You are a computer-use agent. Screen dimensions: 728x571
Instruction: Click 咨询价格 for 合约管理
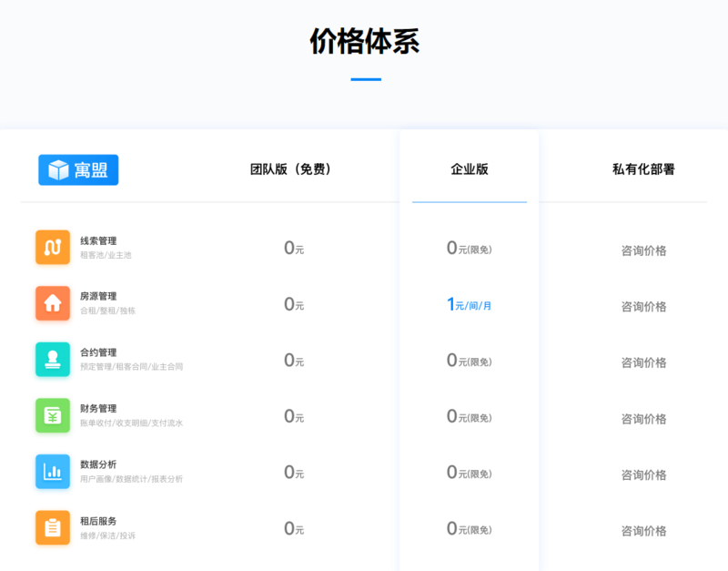pyautogui.click(x=643, y=362)
